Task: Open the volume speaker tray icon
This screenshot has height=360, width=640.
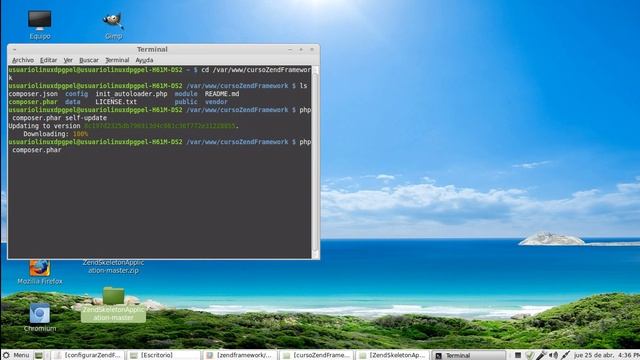Action: (x=553, y=355)
